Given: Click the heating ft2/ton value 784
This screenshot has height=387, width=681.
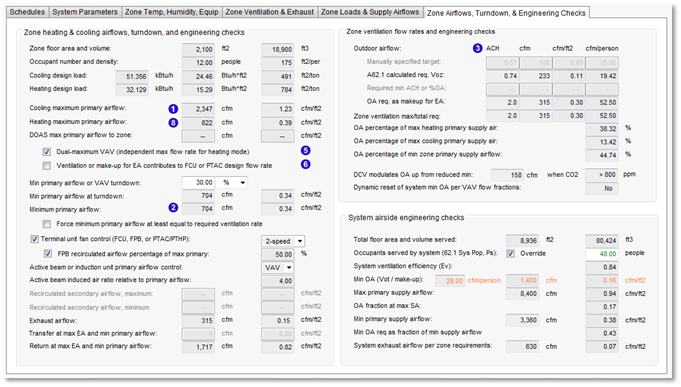Looking at the screenshot, I should click(278, 90).
